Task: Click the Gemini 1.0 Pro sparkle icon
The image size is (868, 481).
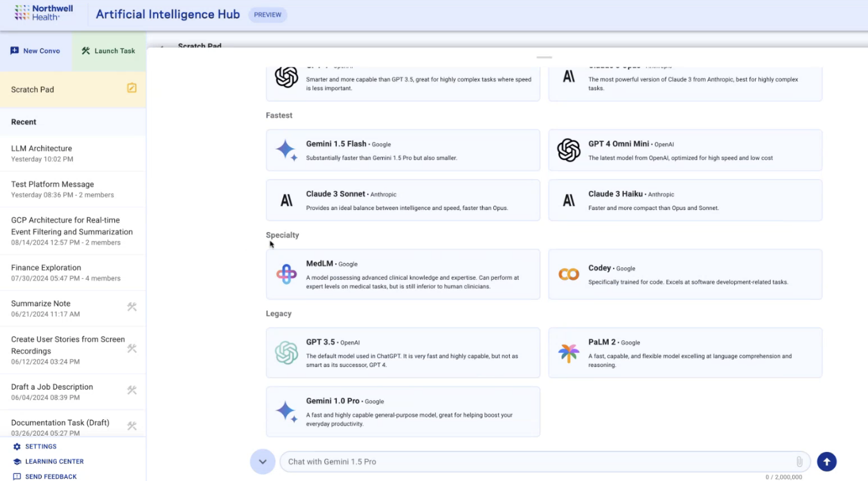Action: coord(286,412)
